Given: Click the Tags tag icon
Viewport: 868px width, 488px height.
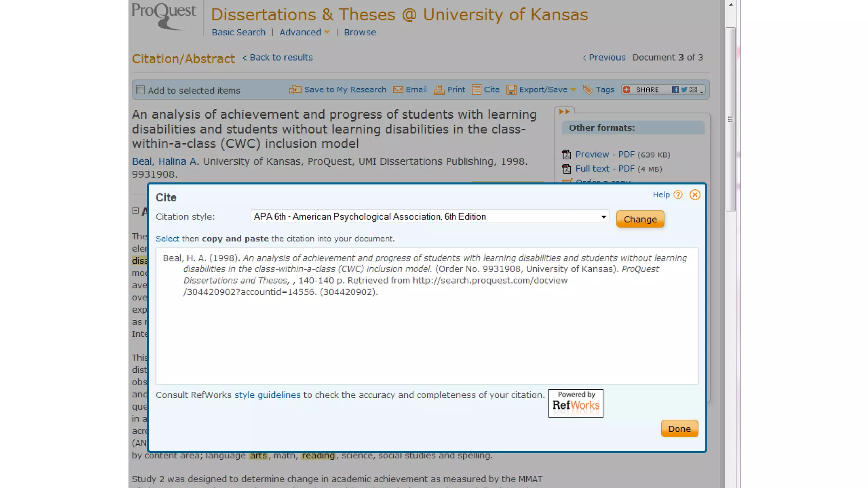Looking at the screenshot, I should (588, 90).
